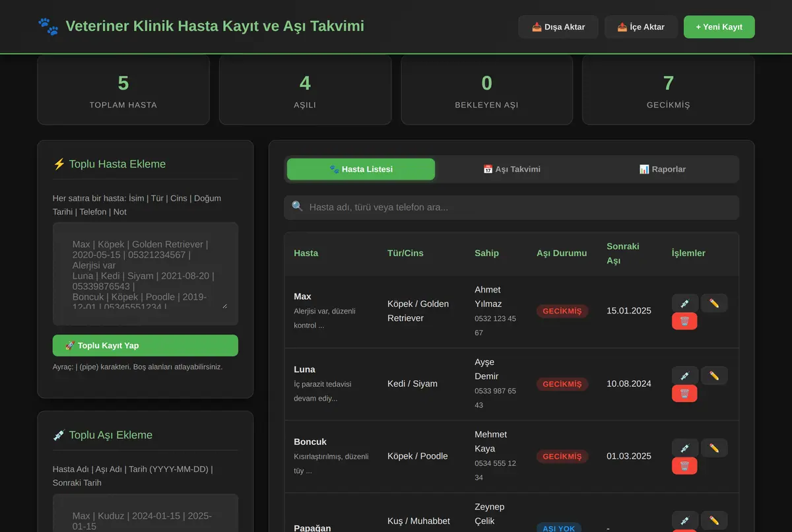Image resolution: width=792 pixels, height=532 pixels.
Task: Click the Toplam Hasta stat card
Action: click(123, 90)
